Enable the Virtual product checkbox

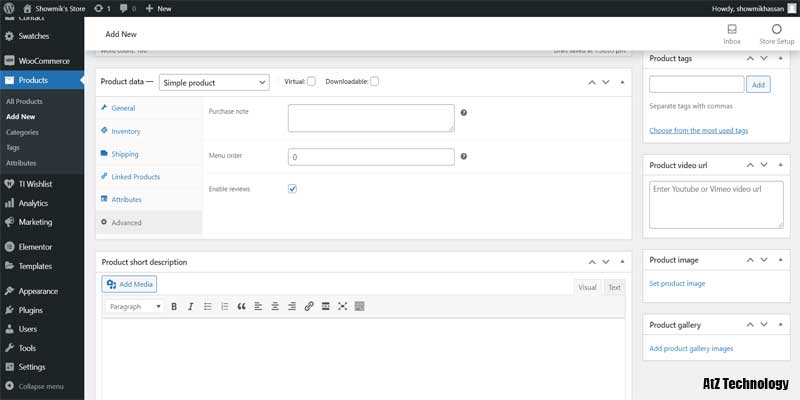coord(311,81)
